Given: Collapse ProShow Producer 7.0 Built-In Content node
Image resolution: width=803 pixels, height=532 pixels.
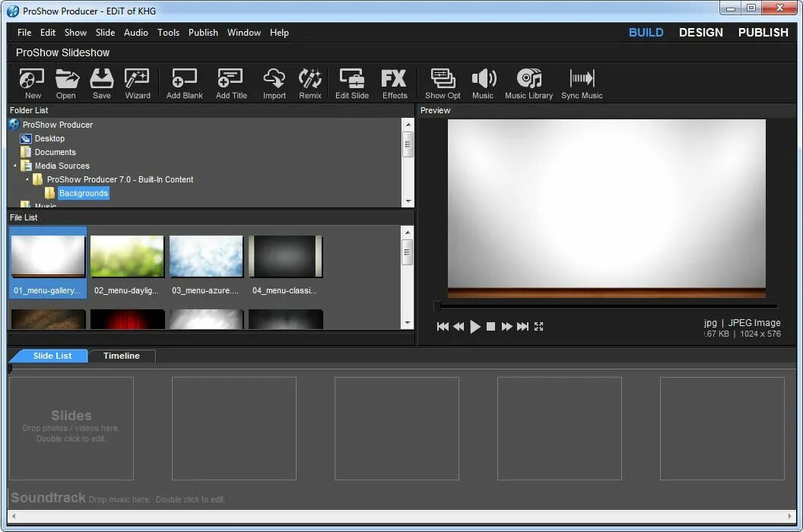Looking at the screenshot, I should (x=27, y=179).
